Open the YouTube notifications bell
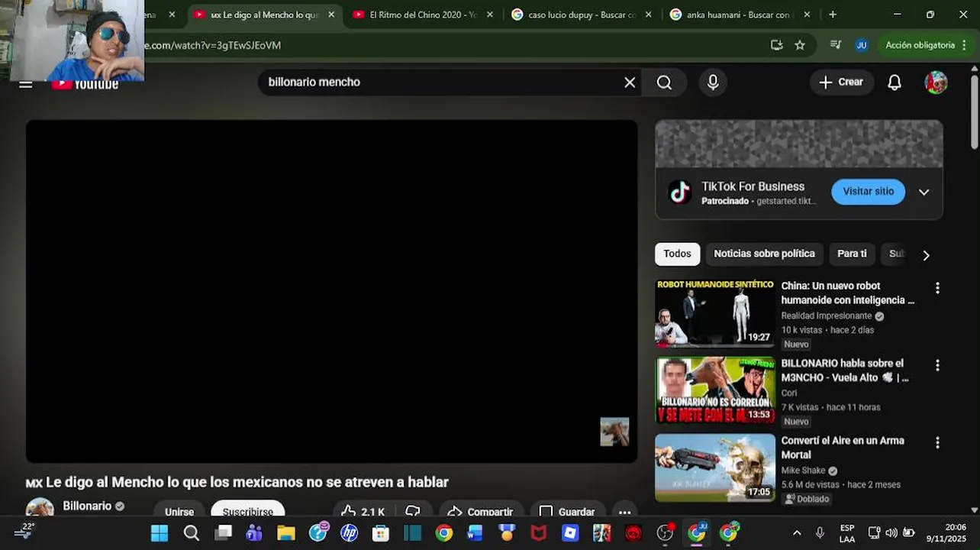The width and height of the screenshot is (980, 550). pyautogui.click(x=895, y=82)
